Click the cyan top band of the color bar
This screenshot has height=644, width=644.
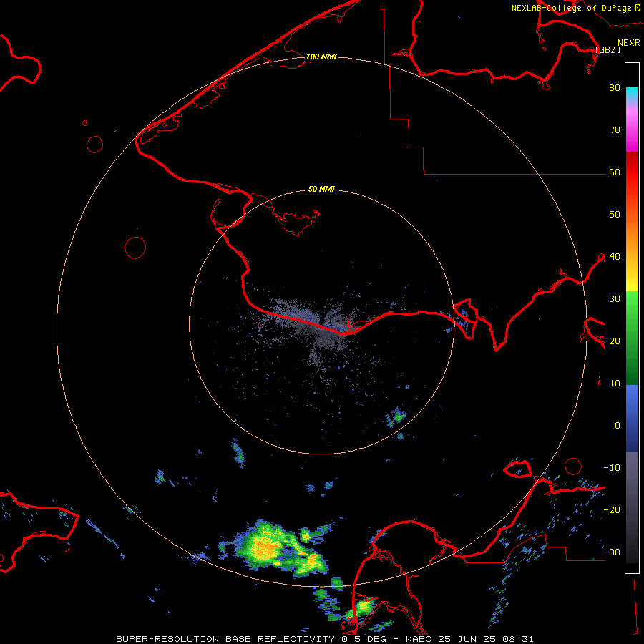coord(632,92)
